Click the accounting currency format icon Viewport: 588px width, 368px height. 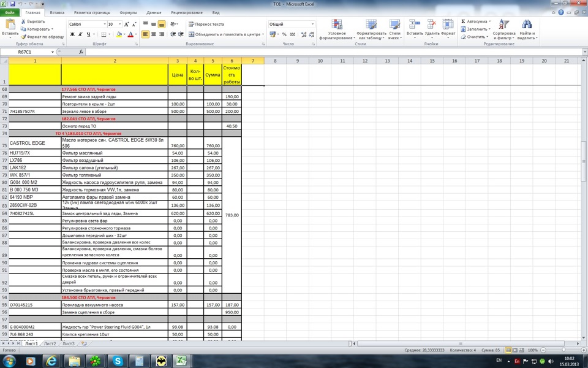pos(272,34)
